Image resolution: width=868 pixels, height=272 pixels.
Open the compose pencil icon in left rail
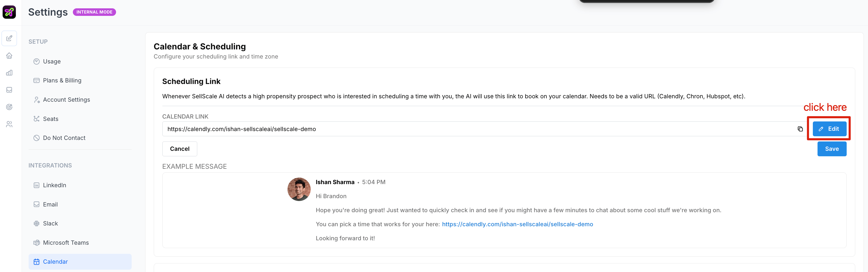coord(9,38)
